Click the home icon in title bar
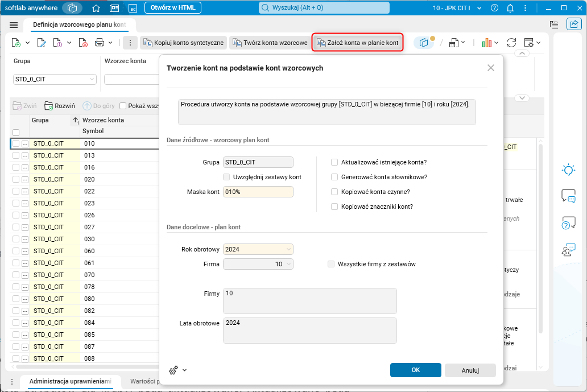587x392 pixels. (96, 8)
